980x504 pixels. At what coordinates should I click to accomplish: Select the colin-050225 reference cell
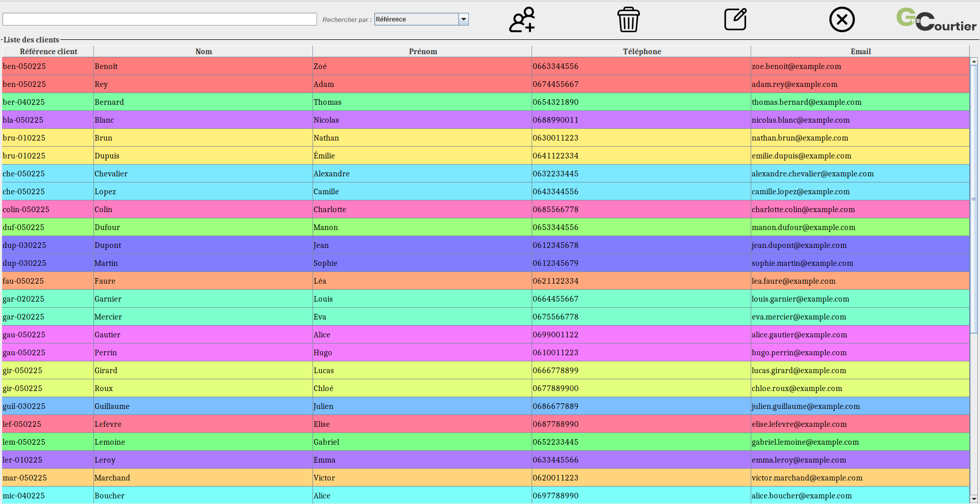pos(27,210)
